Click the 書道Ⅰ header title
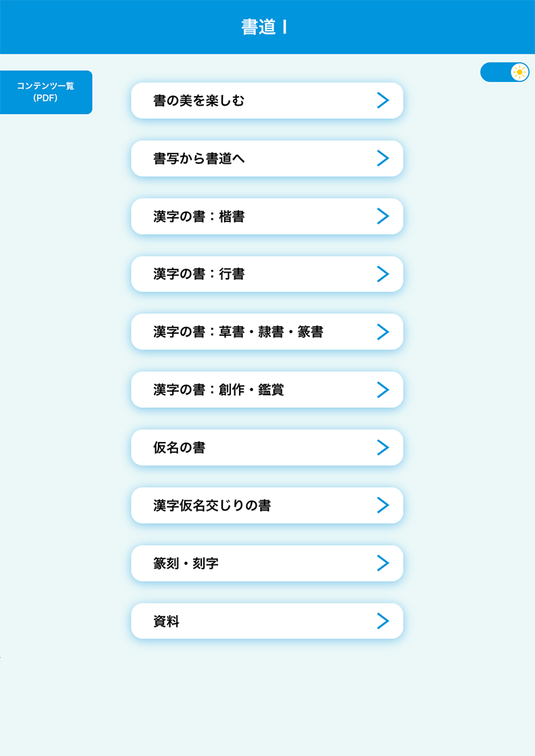Image resolution: width=535 pixels, height=756 pixels. (265, 27)
